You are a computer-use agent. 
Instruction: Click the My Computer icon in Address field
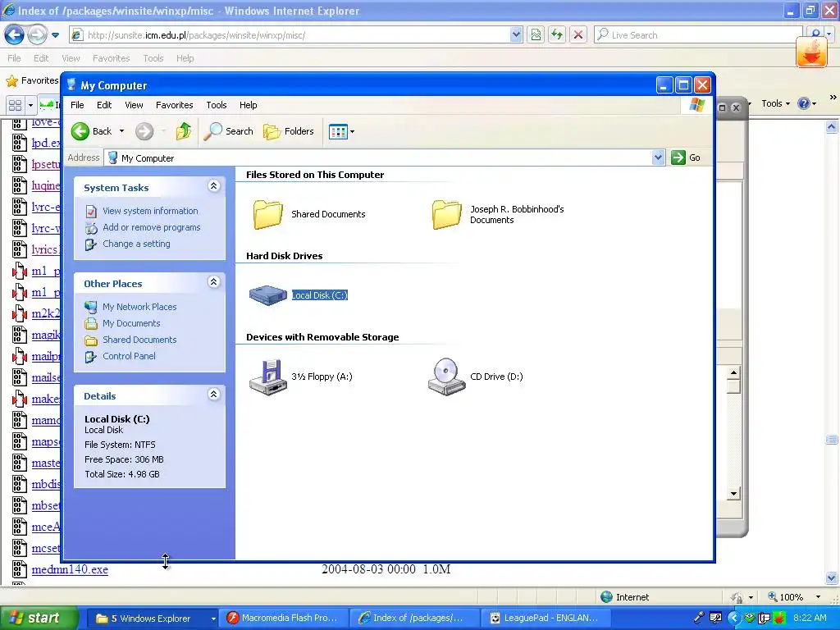coord(112,157)
